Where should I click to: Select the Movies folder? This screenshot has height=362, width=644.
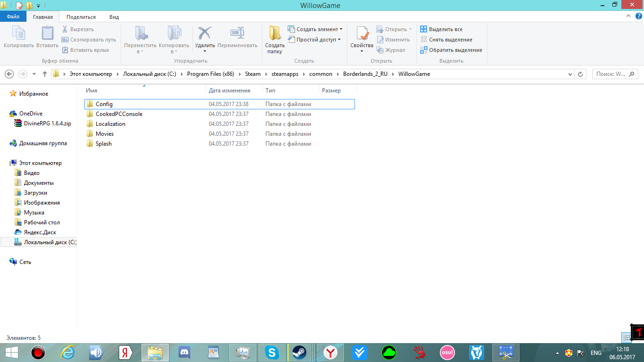[220, 134]
